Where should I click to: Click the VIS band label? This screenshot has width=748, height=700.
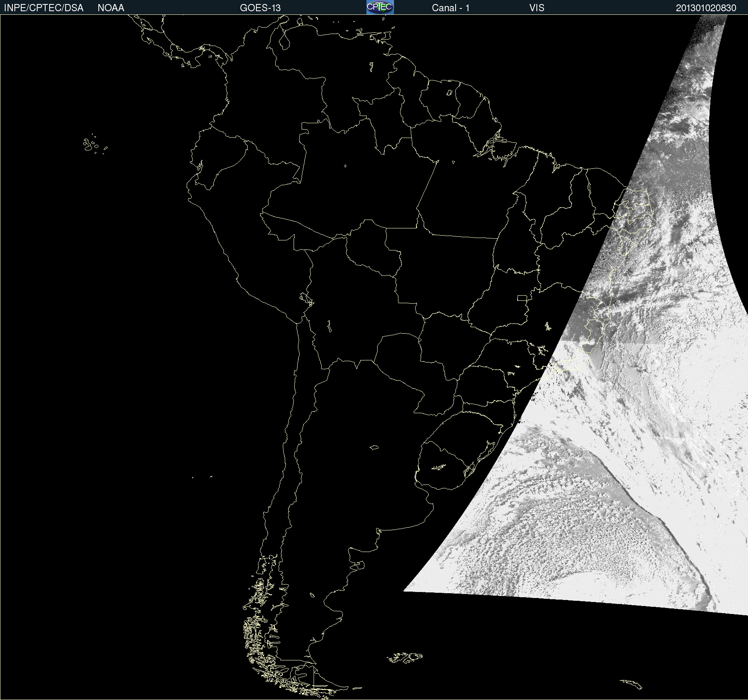pos(536,8)
